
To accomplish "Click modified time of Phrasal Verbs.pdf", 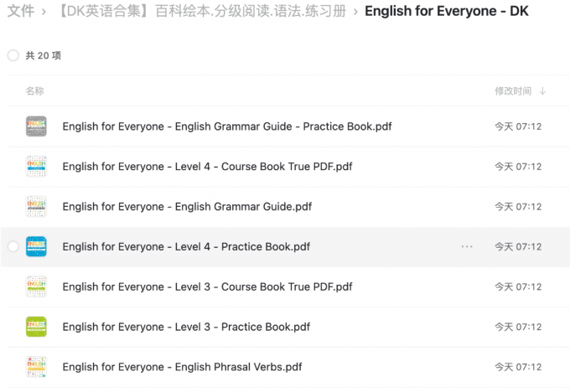I will 518,367.
